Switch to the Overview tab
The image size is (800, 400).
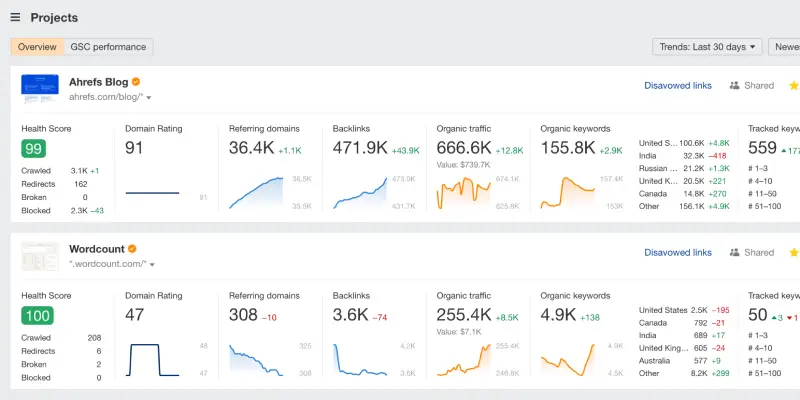pyautogui.click(x=37, y=47)
